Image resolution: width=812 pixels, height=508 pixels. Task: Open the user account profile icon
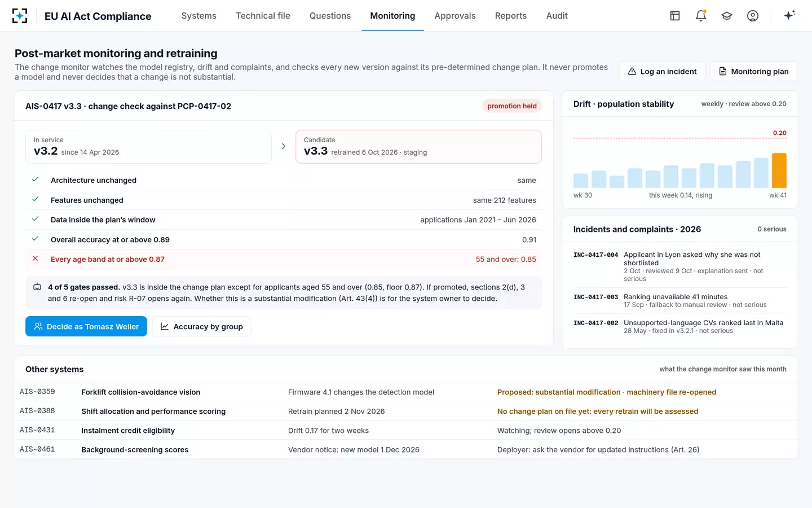point(753,16)
